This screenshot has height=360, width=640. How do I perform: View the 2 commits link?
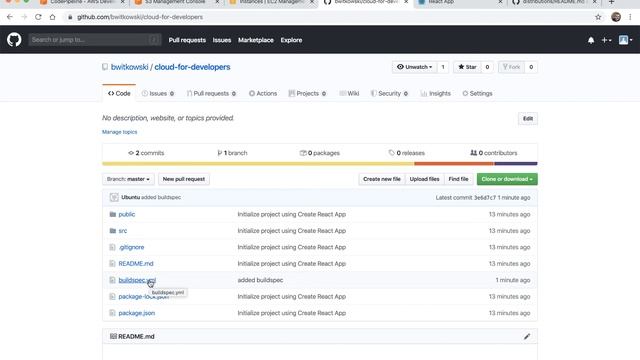[x=146, y=153]
